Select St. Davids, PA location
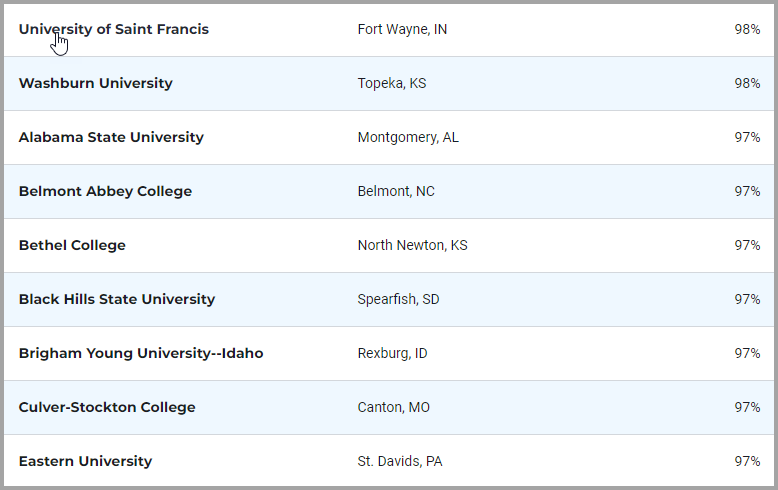Viewport: 778px width, 490px height. pos(400,462)
